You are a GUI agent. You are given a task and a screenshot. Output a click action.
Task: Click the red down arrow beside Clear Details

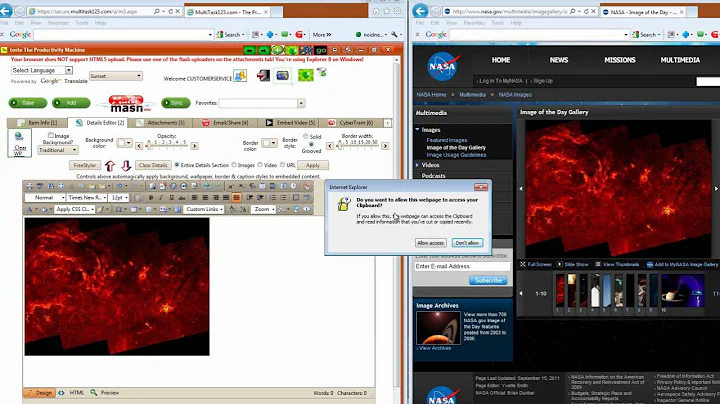126,165
